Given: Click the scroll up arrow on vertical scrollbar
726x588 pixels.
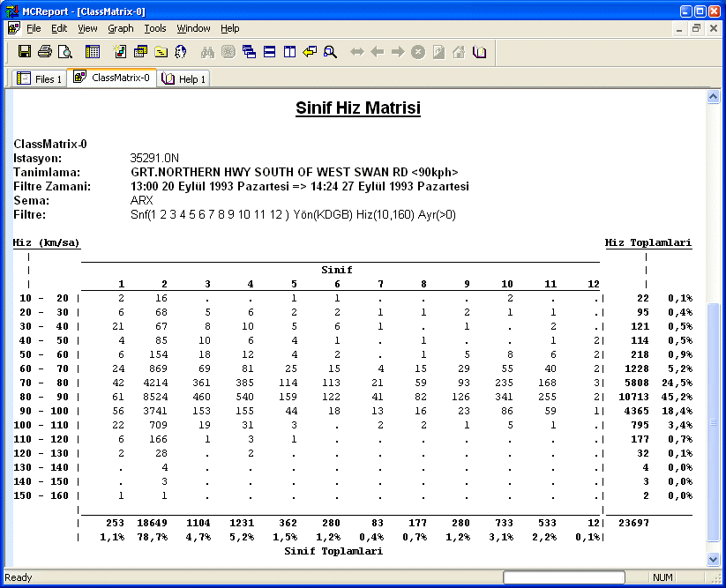Looking at the screenshot, I should click(x=713, y=97).
